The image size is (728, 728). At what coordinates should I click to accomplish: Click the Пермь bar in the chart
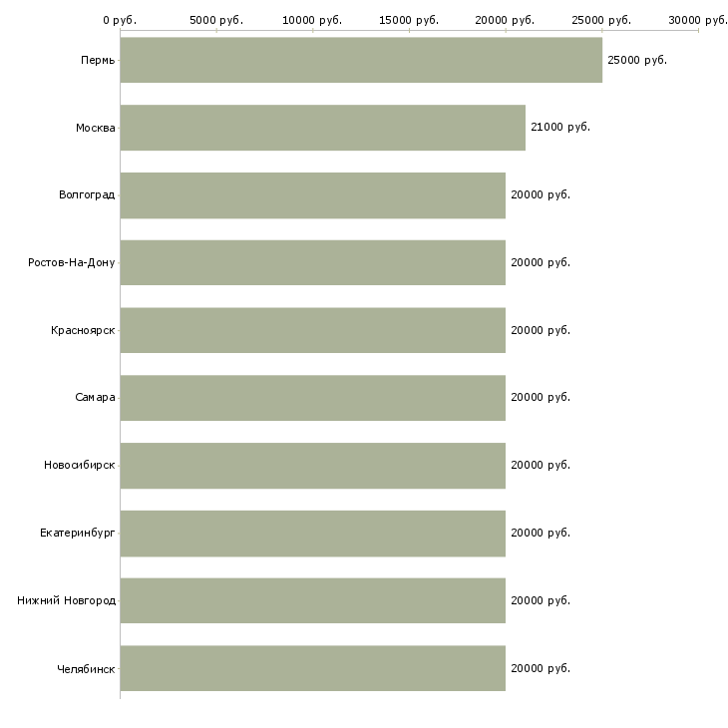click(x=361, y=60)
